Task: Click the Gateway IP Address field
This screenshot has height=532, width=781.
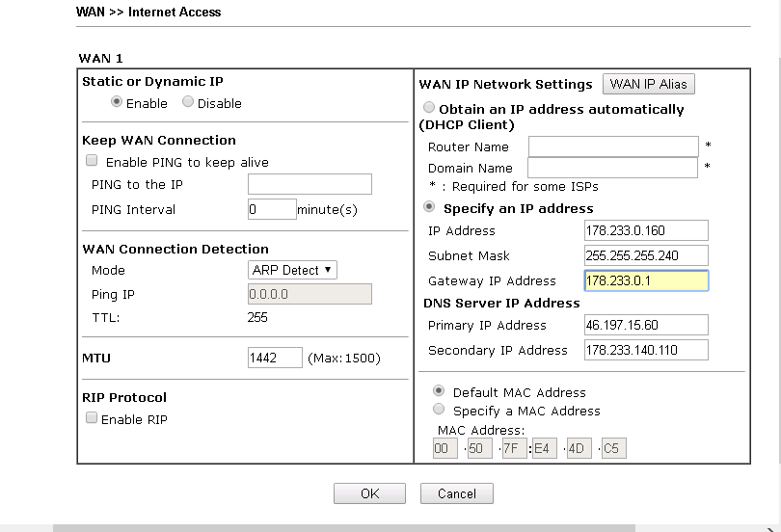Action: pos(646,280)
